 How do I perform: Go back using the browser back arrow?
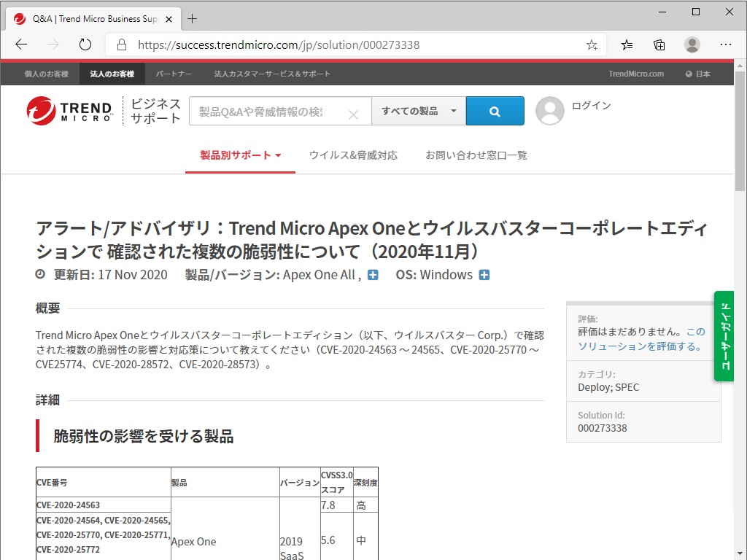pos(20,44)
